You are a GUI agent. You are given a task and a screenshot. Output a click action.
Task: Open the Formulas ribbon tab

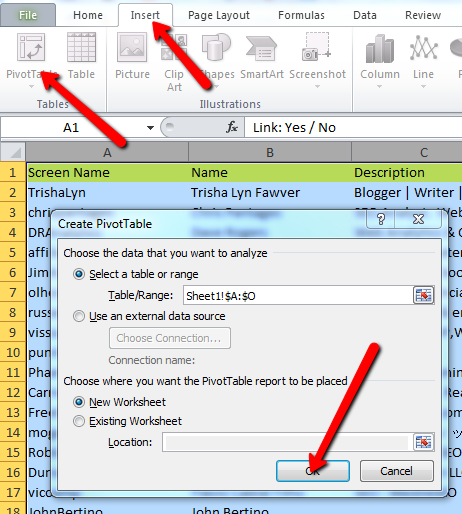pos(301,15)
